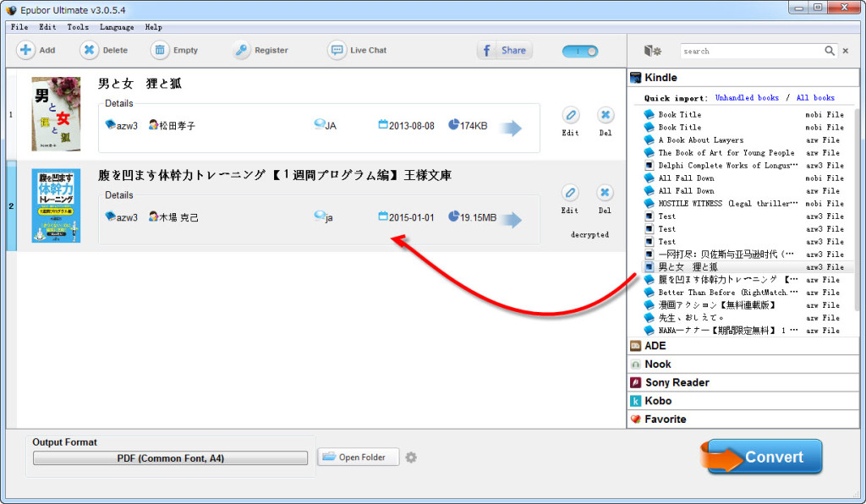Empty the book list via trash icon

pos(160,50)
